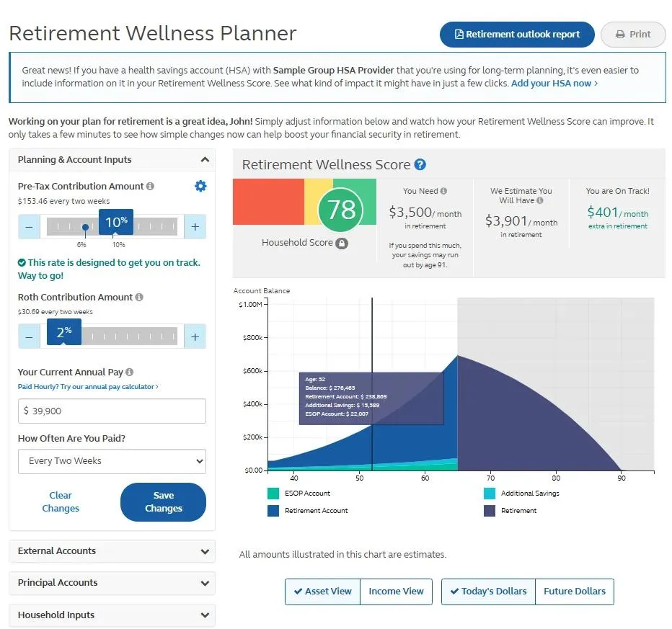Viewport: 672px width, 629px height.
Task: Select the Future Dollars toggle
Action: tap(575, 592)
